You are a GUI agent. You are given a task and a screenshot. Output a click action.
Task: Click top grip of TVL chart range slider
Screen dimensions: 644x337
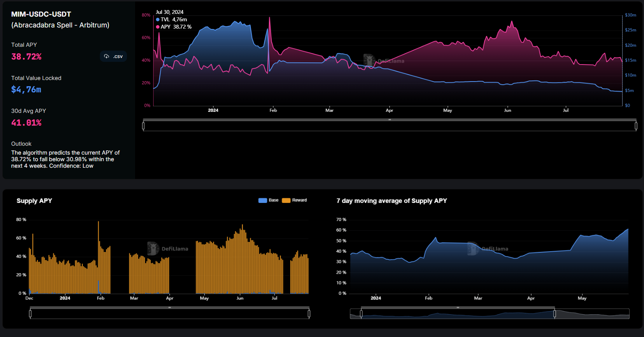390,120
